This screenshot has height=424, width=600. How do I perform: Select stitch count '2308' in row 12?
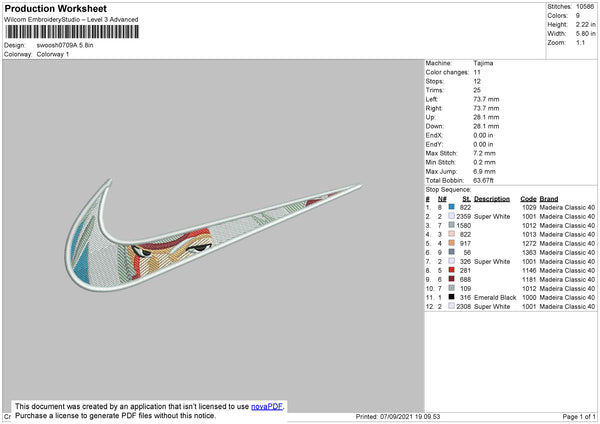coord(463,307)
